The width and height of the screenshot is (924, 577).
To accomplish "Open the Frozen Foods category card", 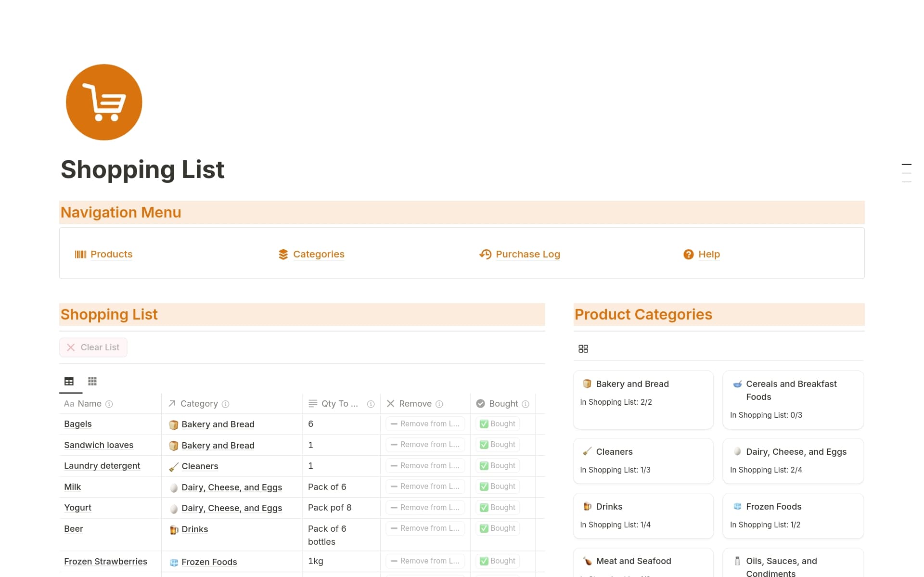I will 793,516.
